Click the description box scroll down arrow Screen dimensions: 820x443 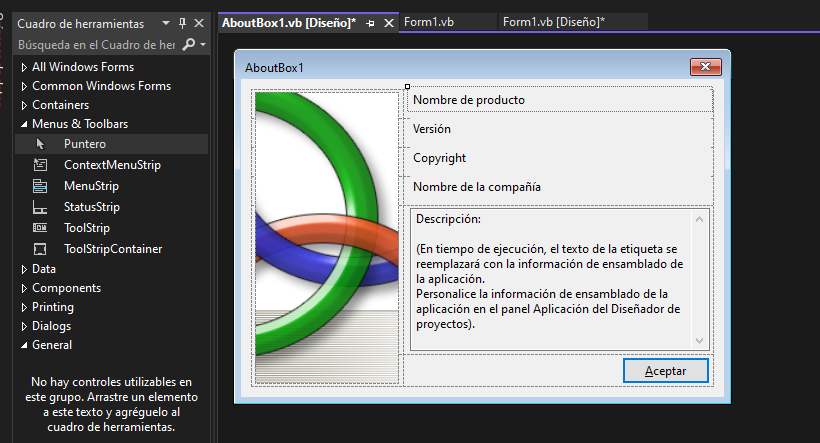[x=700, y=343]
